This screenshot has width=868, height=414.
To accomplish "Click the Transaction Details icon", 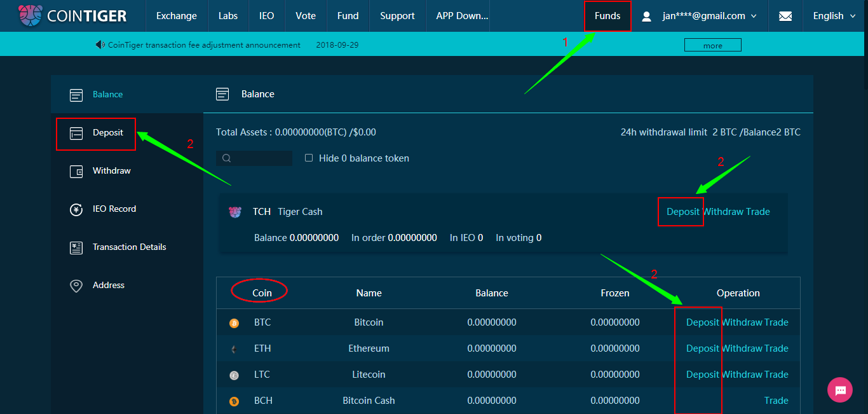I will 76,247.
